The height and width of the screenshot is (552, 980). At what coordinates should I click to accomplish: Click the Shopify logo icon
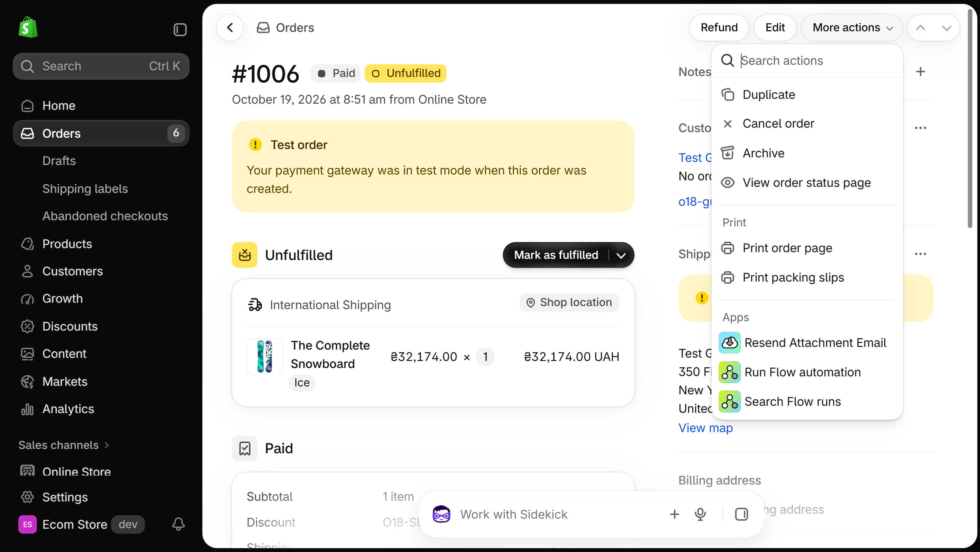coord(28,27)
